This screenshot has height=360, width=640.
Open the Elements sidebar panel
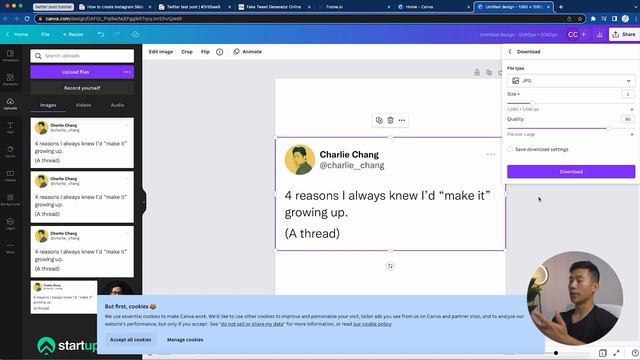click(10, 80)
